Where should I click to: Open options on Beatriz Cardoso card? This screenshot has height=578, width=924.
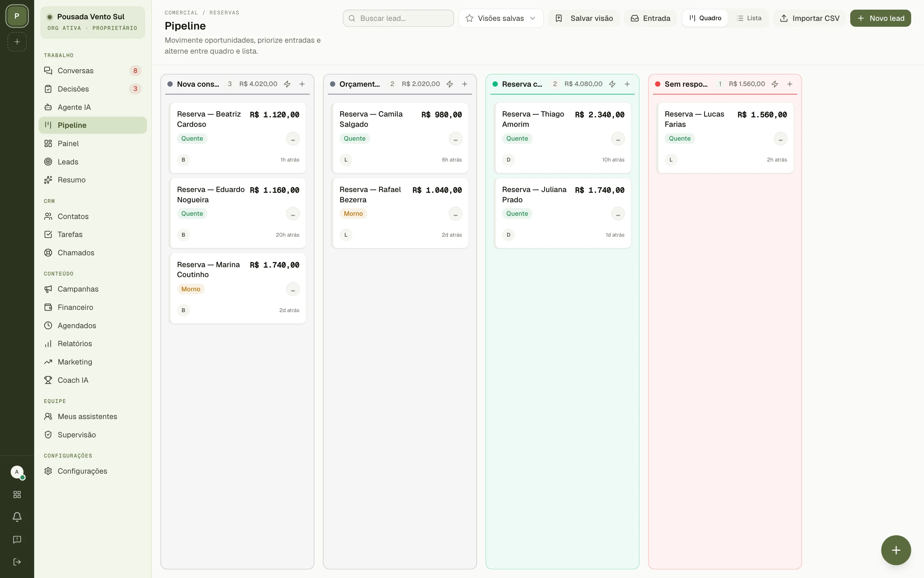click(x=293, y=139)
